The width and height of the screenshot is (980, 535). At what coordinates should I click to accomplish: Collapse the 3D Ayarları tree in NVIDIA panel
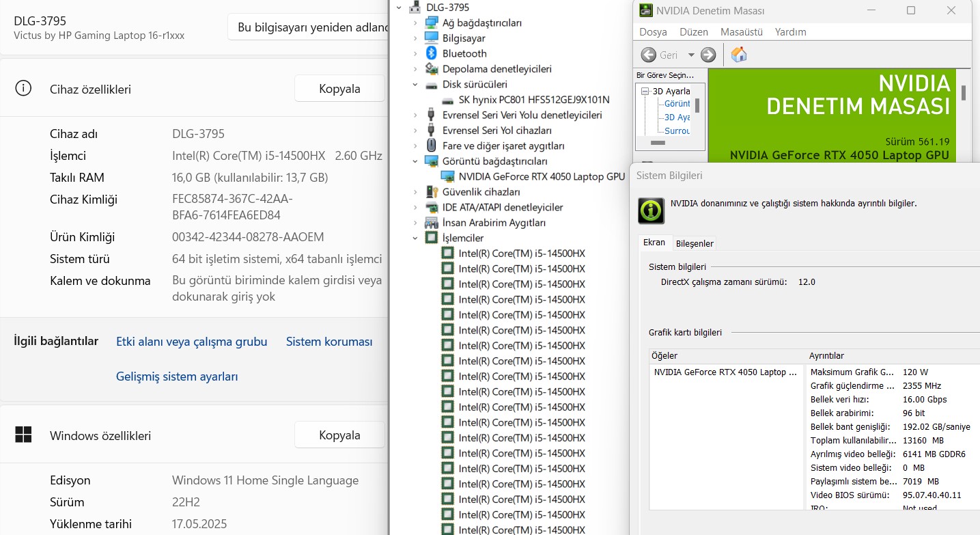coord(644,91)
